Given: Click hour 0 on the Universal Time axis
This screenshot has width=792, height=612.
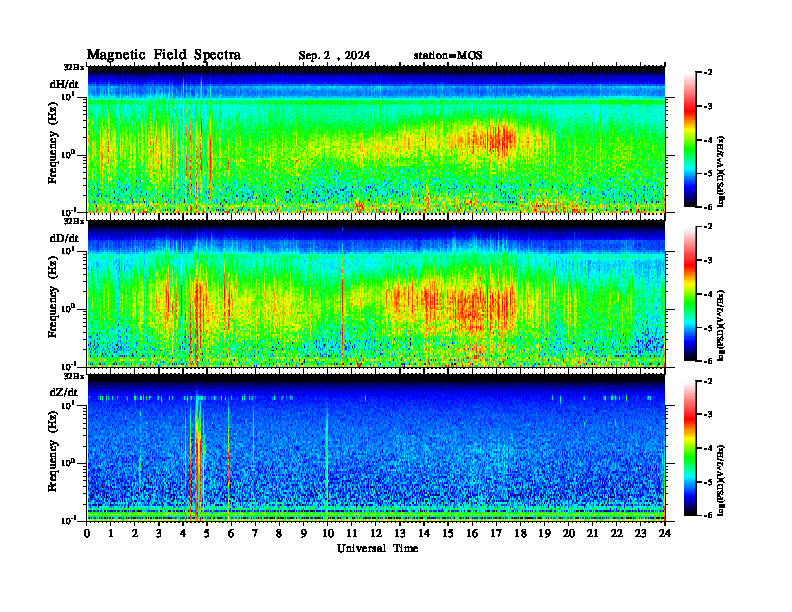Looking at the screenshot, I should coord(87,534).
